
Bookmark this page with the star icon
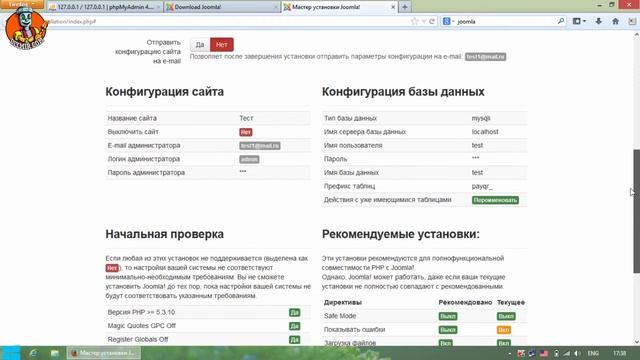[415, 21]
